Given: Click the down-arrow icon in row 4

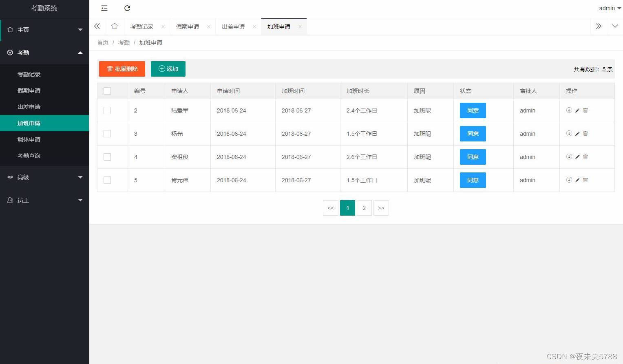Looking at the screenshot, I should point(569,157).
